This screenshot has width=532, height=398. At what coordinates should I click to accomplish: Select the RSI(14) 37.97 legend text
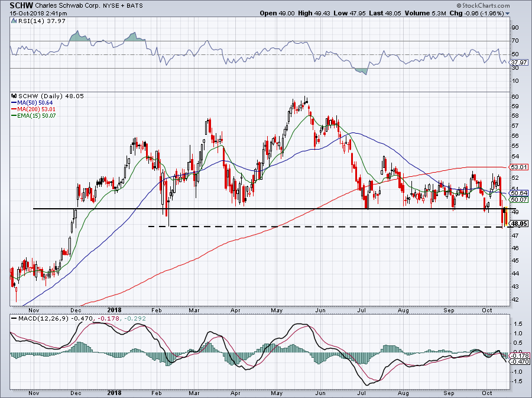click(x=42, y=21)
